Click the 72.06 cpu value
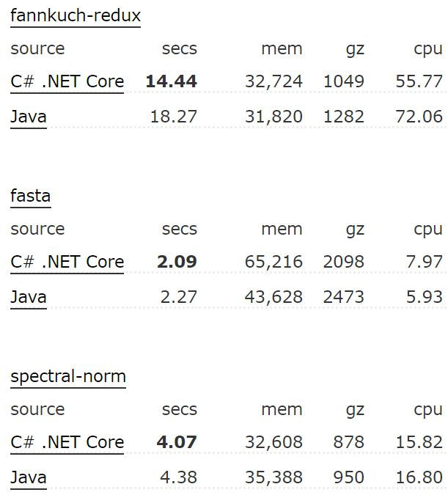The image size is (448, 495). coord(419,116)
